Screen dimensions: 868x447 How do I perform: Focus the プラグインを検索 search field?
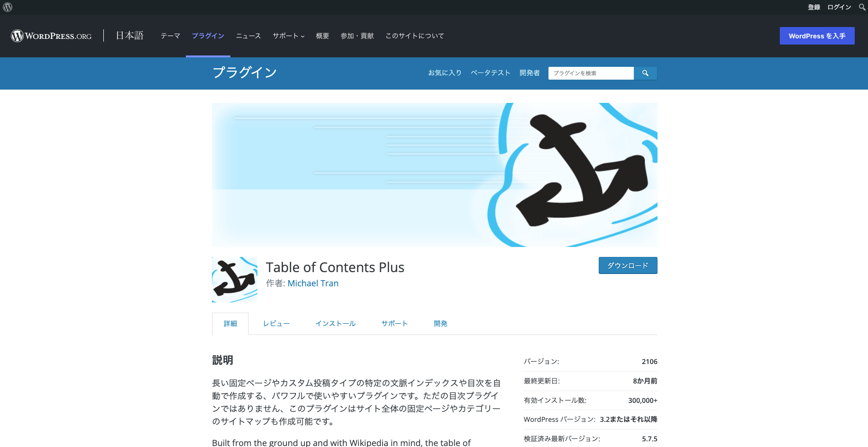tap(591, 73)
